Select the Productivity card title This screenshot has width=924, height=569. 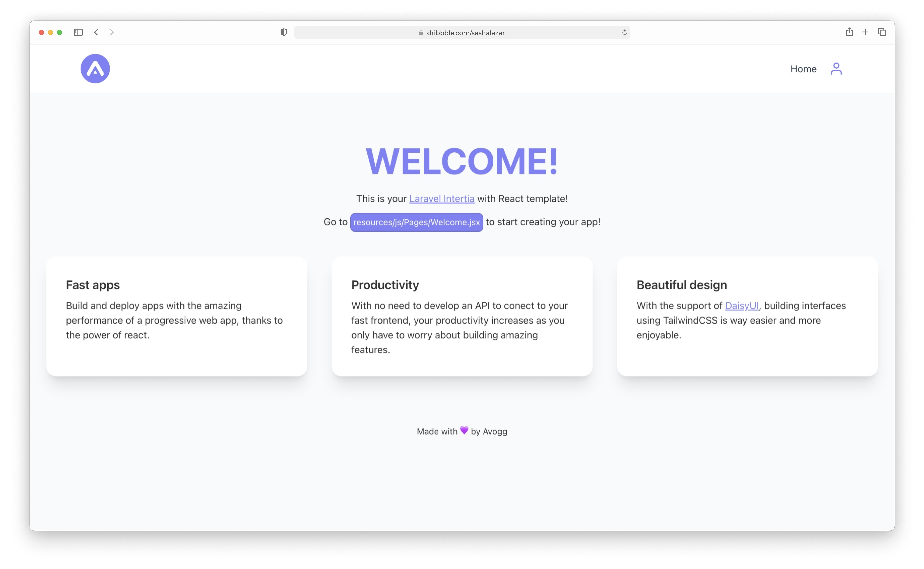[385, 285]
